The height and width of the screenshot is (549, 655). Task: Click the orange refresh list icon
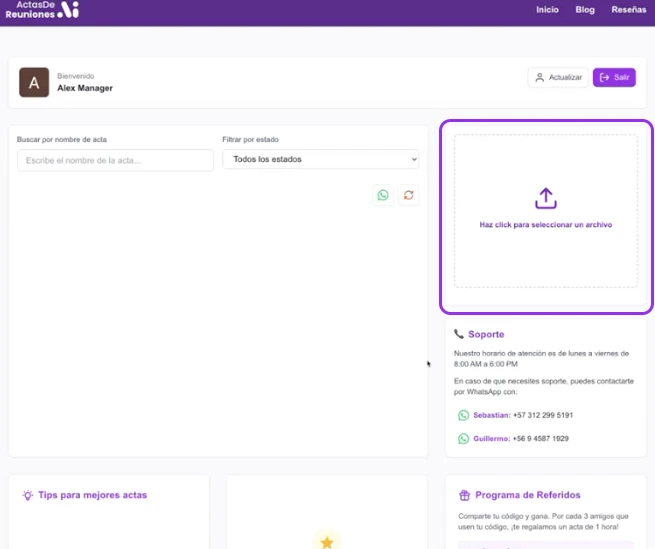[x=408, y=195]
